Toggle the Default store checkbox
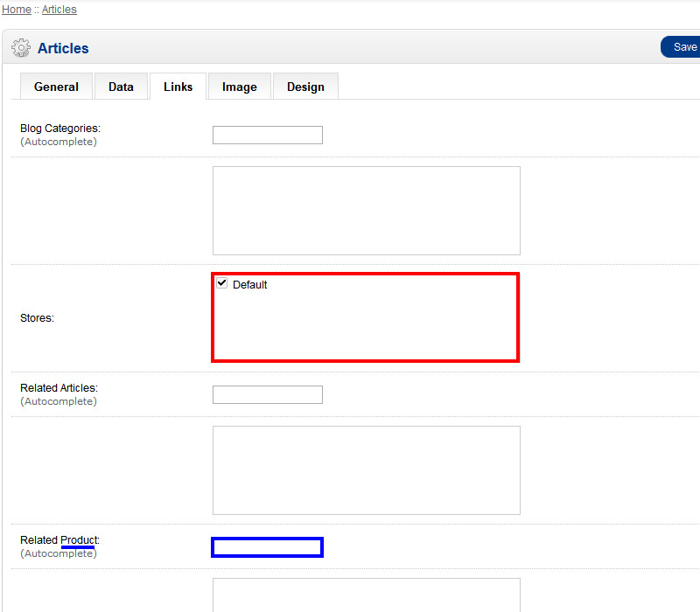 pyautogui.click(x=222, y=283)
